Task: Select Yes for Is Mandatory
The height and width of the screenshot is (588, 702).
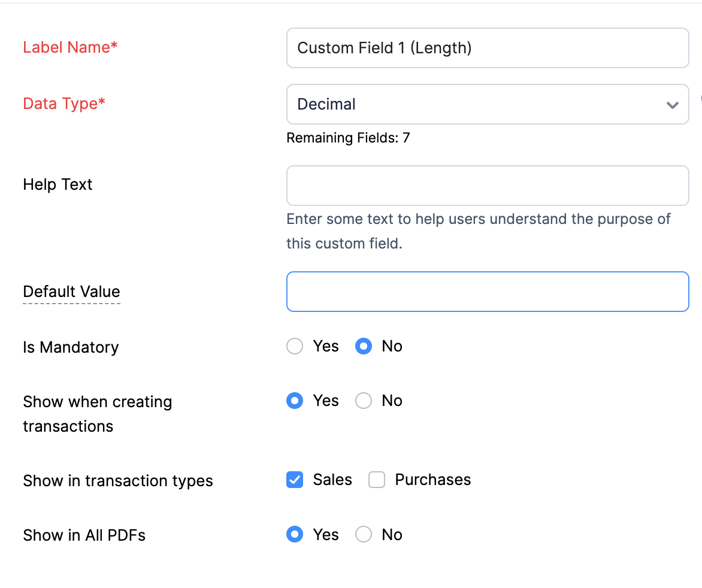Action: tap(295, 347)
